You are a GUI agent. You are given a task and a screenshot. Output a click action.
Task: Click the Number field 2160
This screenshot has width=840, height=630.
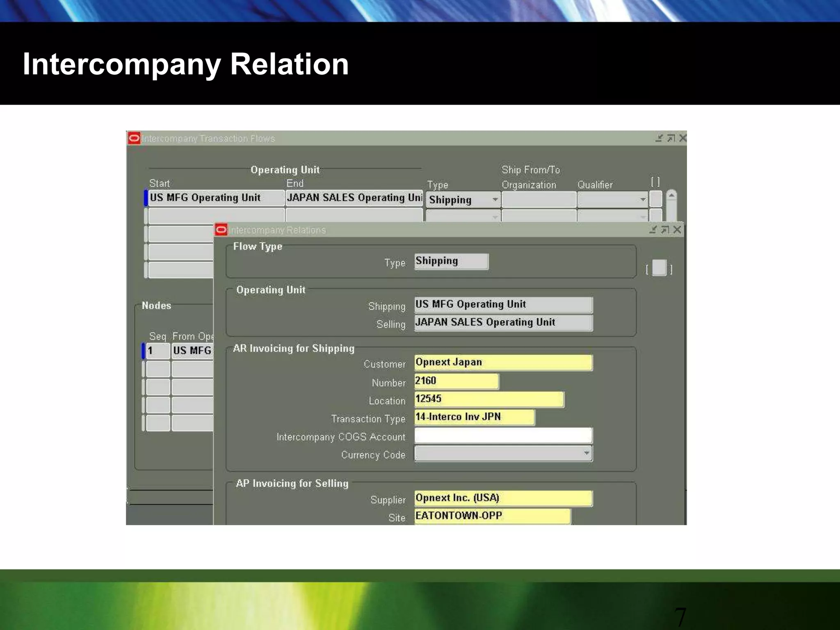tap(457, 381)
